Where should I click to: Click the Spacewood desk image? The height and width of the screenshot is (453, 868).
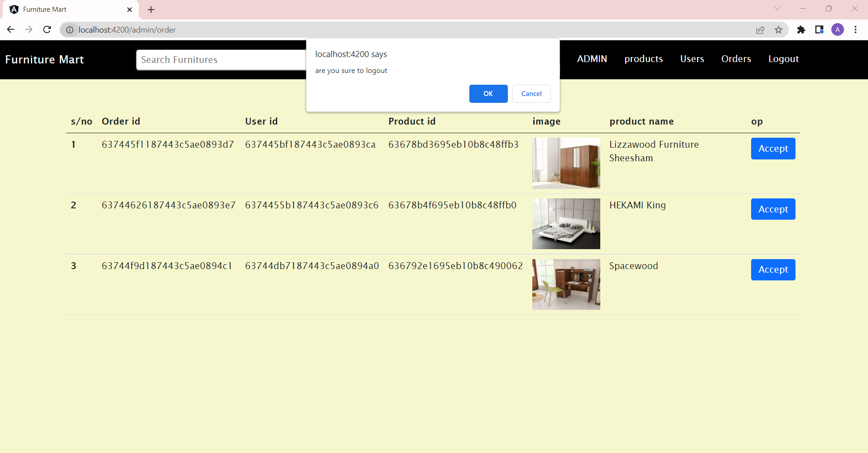[566, 284]
